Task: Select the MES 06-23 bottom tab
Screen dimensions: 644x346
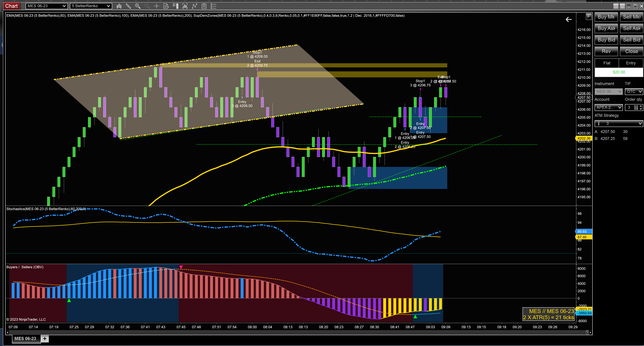Action: (26, 339)
